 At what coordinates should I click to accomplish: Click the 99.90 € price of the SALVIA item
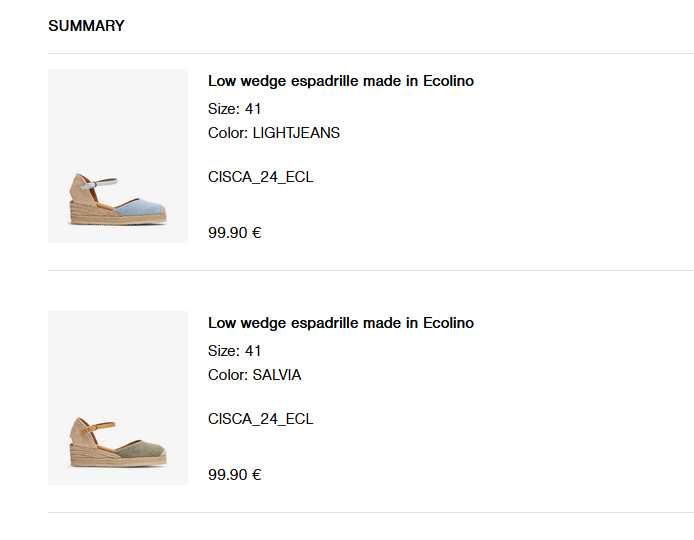tap(234, 475)
